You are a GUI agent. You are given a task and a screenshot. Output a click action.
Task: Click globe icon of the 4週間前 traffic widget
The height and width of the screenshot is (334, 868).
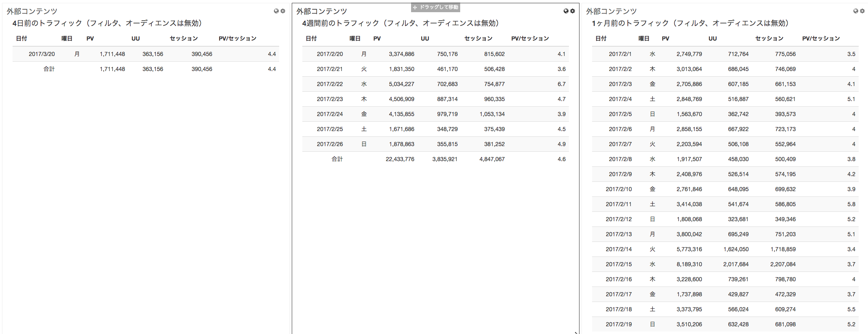tap(566, 11)
